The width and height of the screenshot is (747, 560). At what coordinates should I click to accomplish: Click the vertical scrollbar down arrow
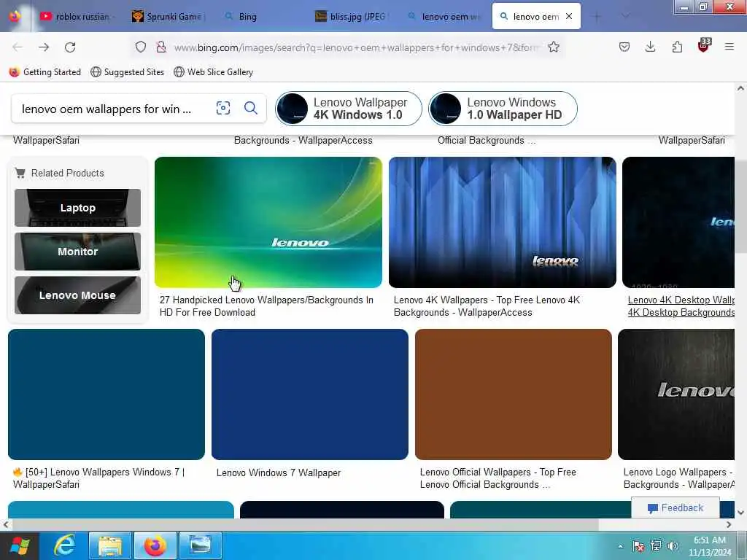pos(740,513)
